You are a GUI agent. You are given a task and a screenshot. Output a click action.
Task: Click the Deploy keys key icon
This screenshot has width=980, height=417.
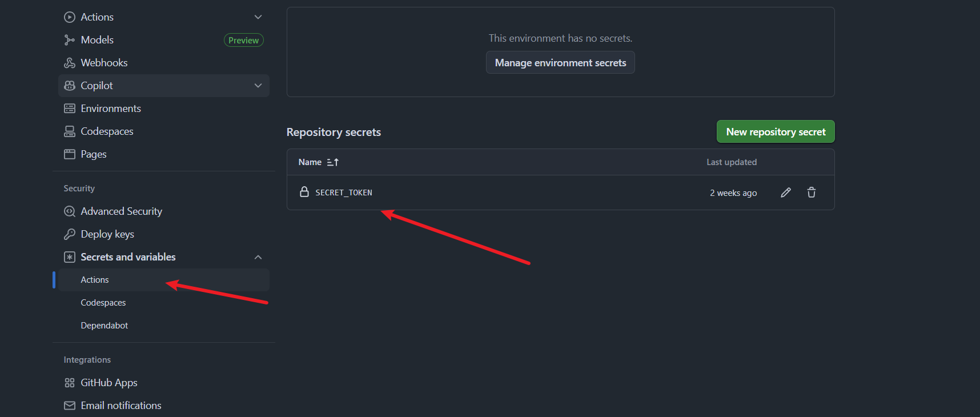coord(70,234)
